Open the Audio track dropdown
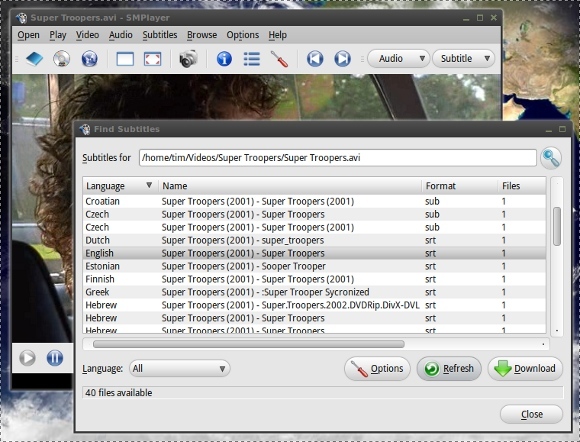This screenshot has height=442, width=580. (x=399, y=58)
